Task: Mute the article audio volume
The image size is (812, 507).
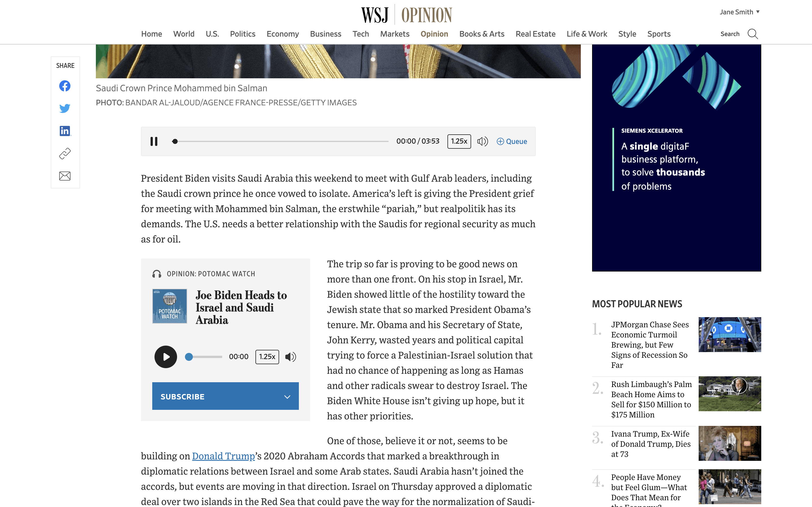Action: pyautogui.click(x=482, y=141)
